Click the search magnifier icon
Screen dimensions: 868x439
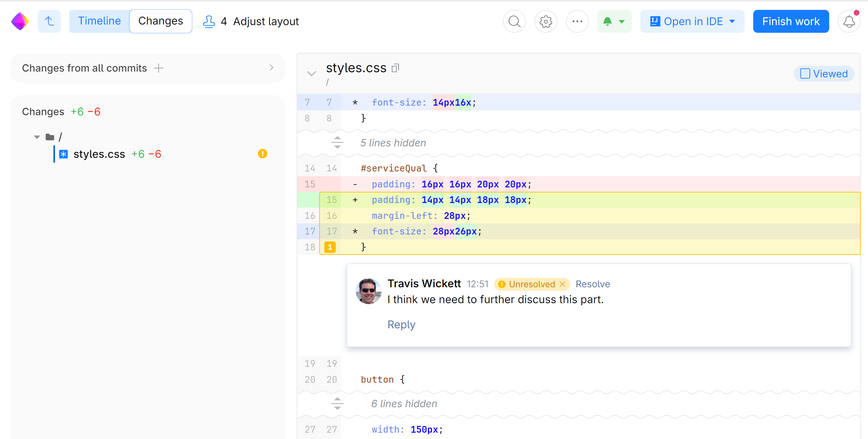[514, 22]
